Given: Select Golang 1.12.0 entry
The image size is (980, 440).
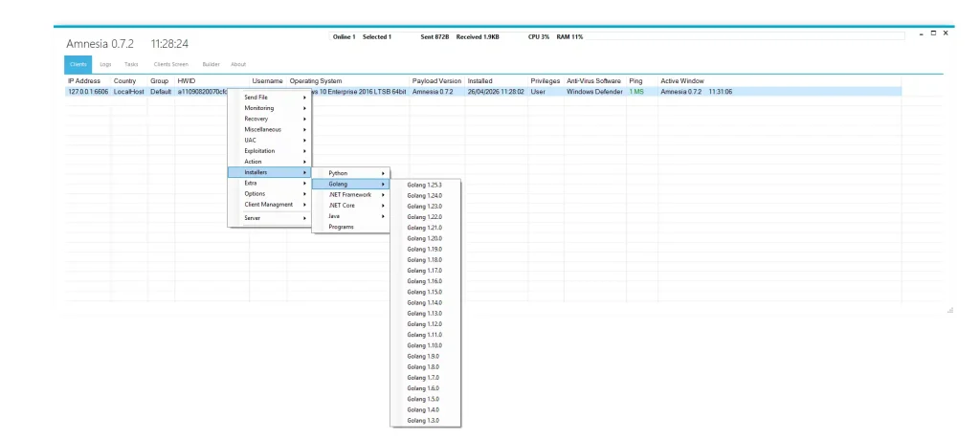Looking at the screenshot, I should tap(424, 324).
